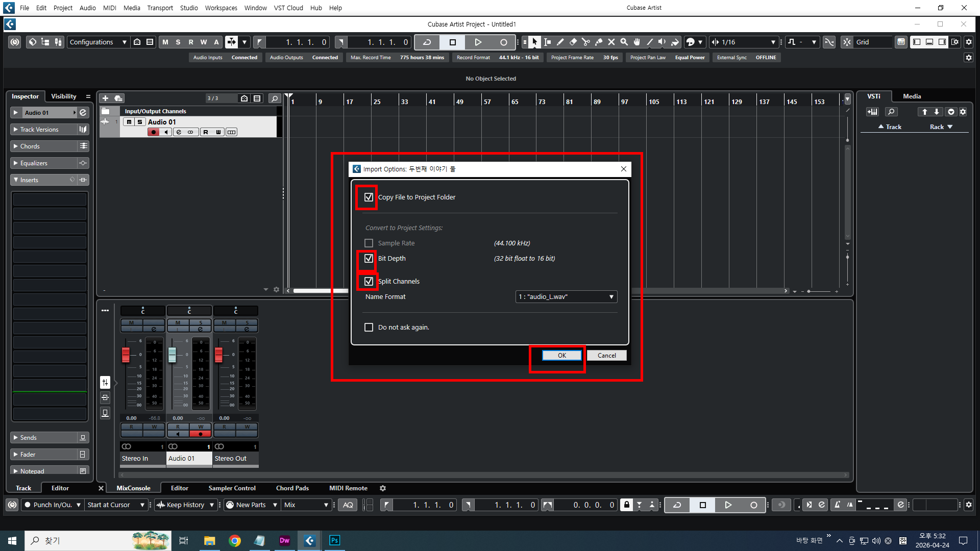Toggle the Sample Rate checkbox
980x551 pixels.
(369, 243)
